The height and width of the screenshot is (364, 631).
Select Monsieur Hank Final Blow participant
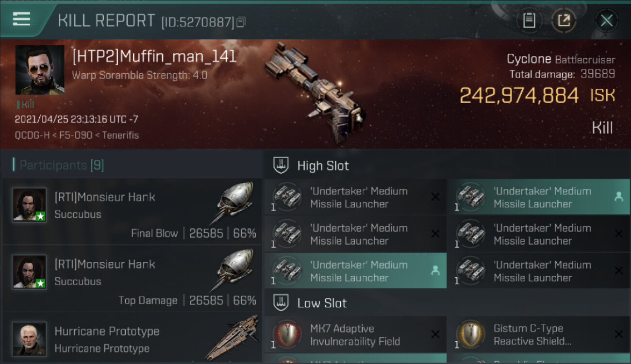point(132,211)
